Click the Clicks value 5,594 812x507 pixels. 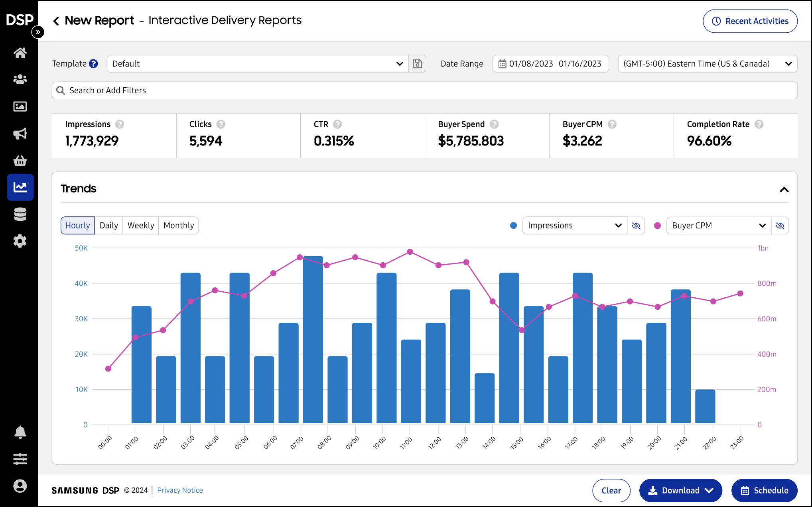click(205, 141)
